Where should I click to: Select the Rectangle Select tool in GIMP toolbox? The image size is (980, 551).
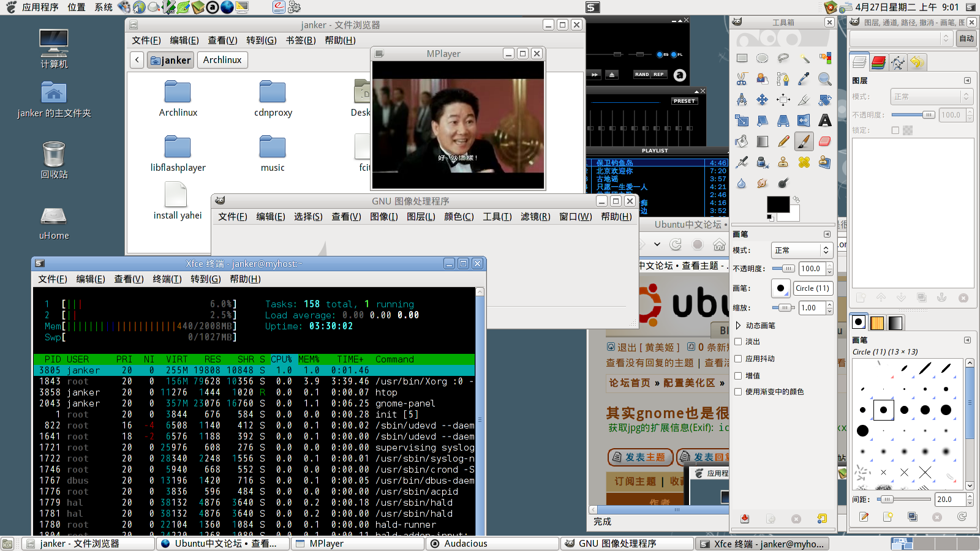pos(742,58)
